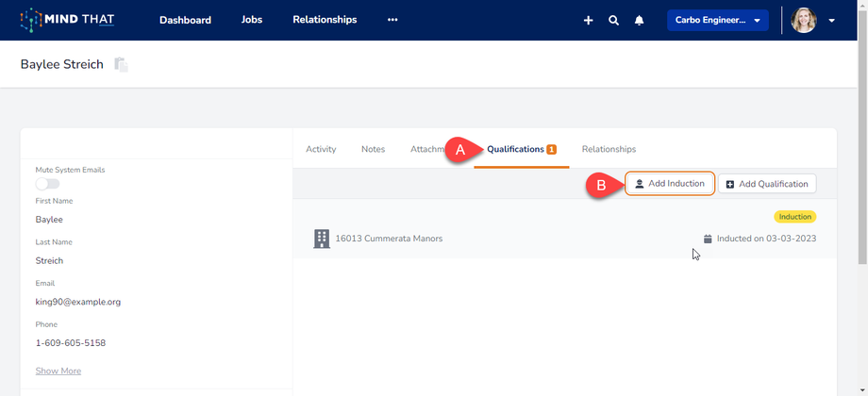The width and height of the screenshot is (868, 396).
Task: Open the Notes tab
Action: coord(373,149)
